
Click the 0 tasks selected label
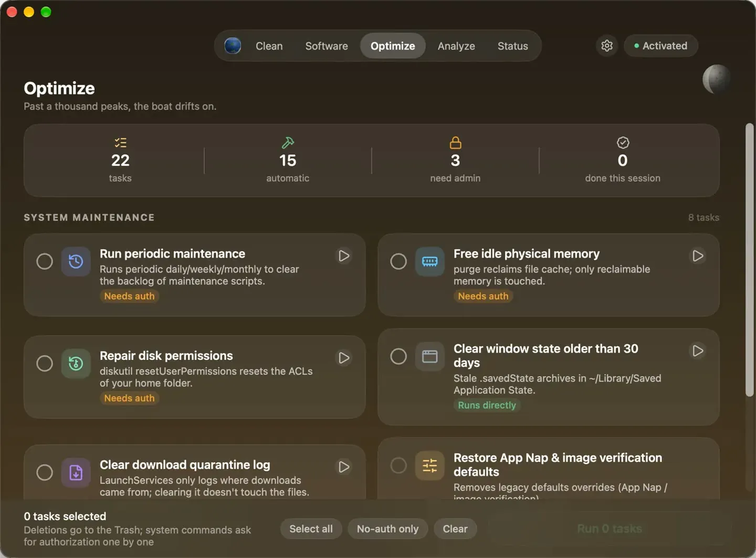pos(65,516)
